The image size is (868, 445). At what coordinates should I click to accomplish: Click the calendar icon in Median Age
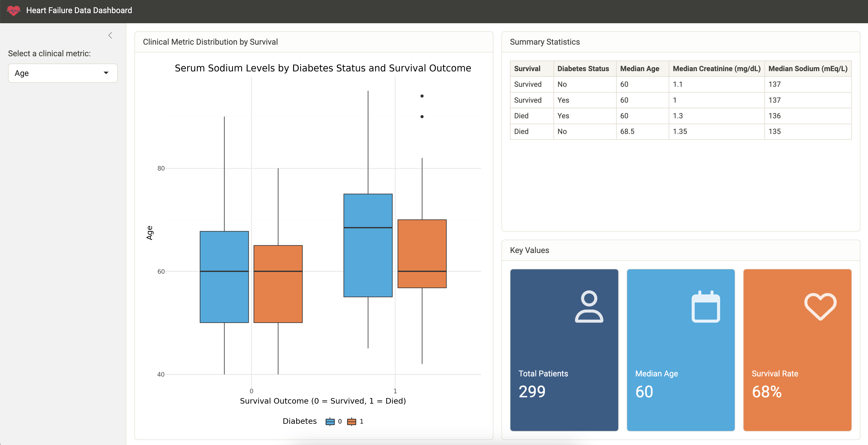pos(706,307)
